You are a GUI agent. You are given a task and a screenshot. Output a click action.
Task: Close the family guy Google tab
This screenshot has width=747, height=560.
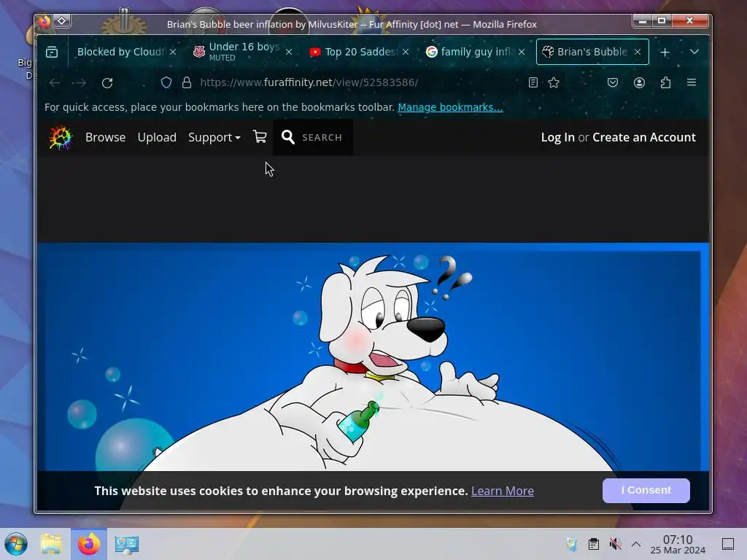coord(522,52)
